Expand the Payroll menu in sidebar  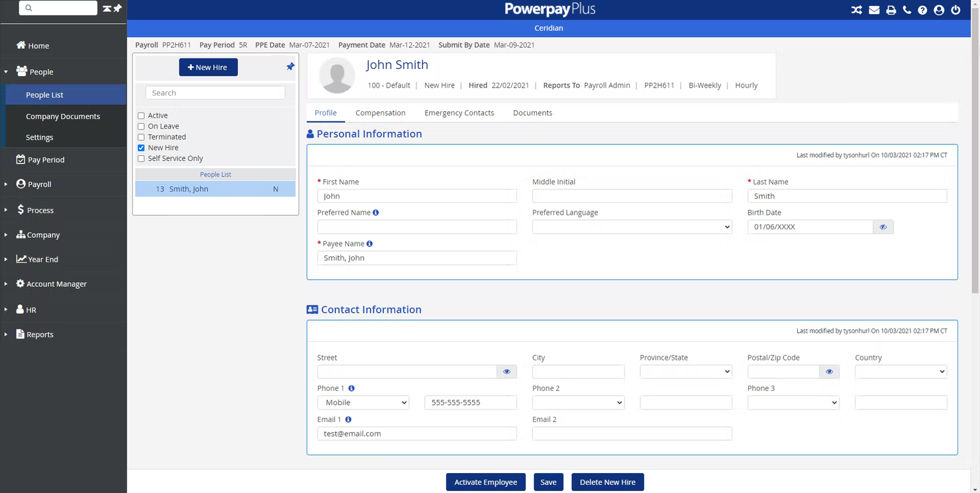(39, 184)
